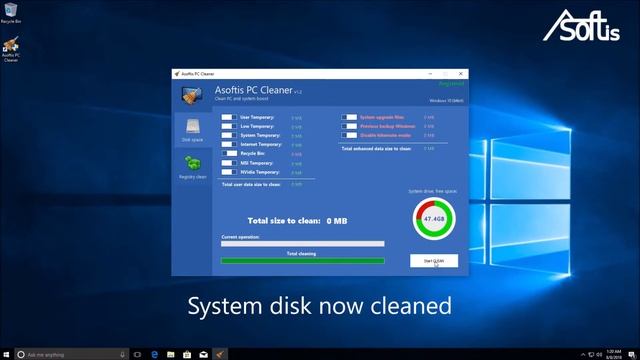Click the Ask me anything search box

click(x=71, y=354)
